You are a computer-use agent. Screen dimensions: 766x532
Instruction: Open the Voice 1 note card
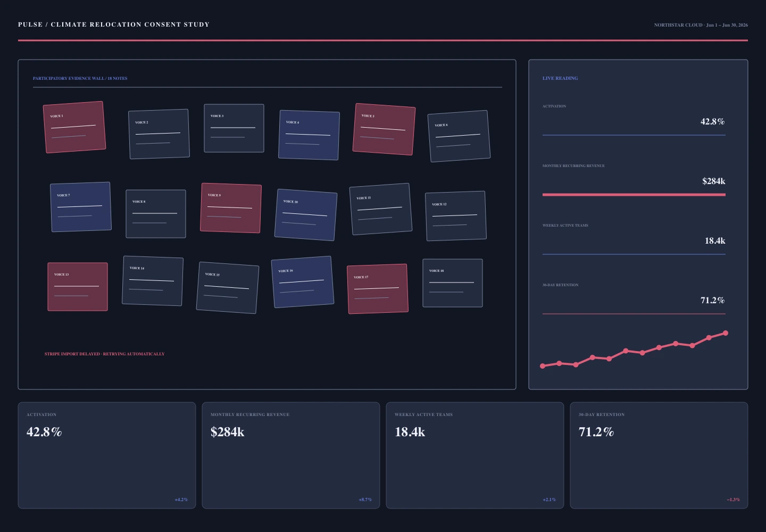(x=74, y=127)
